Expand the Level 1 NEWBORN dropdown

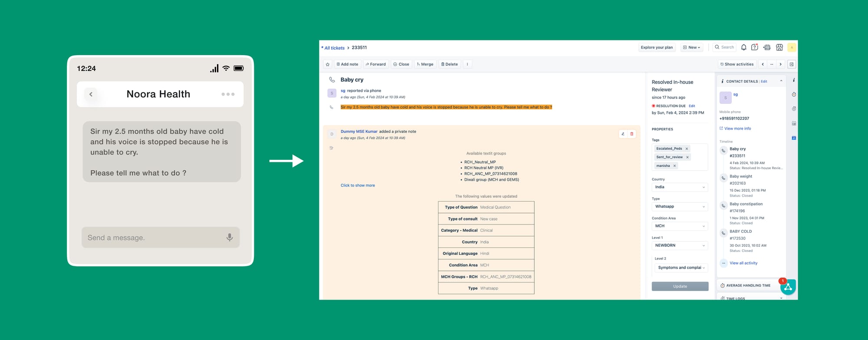pyautogui.click(x=680, y=245)
